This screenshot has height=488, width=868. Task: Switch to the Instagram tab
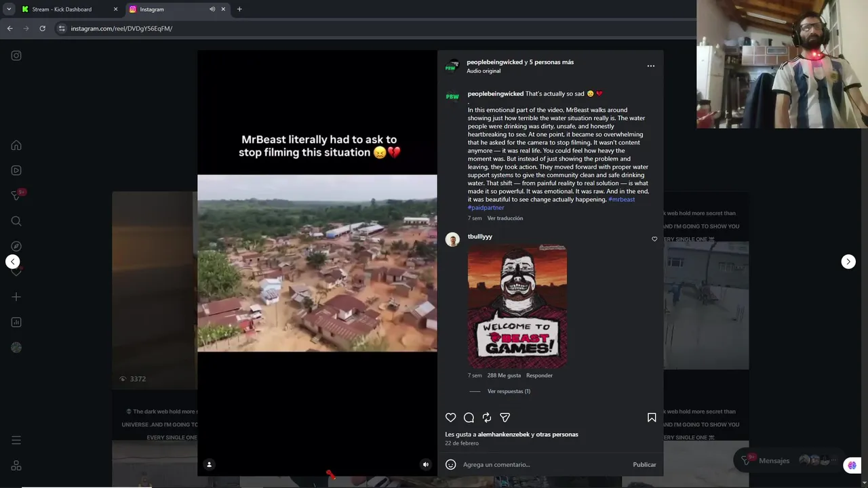pos(178,9)
